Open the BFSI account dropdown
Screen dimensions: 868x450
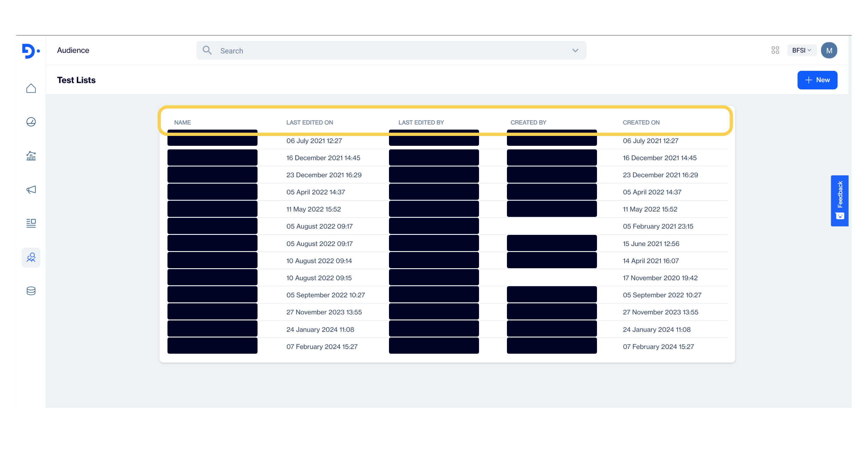coord(801,50)
